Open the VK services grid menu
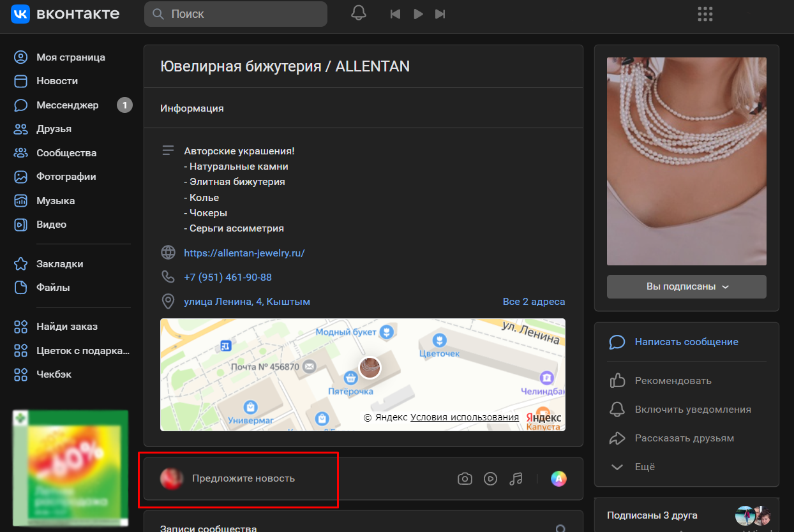Image resolution: width=794 pixels, height=532 pixels. tap(705, 14)
